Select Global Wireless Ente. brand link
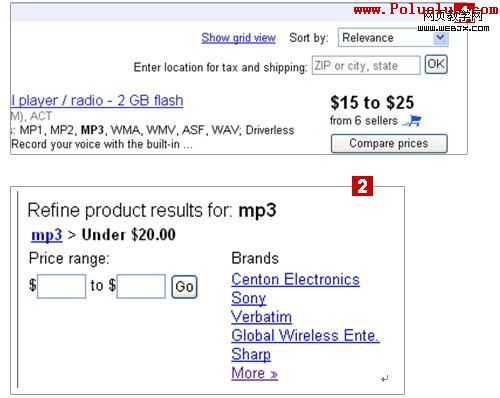Viewport: 500px width, 398px height. (306, 335)
